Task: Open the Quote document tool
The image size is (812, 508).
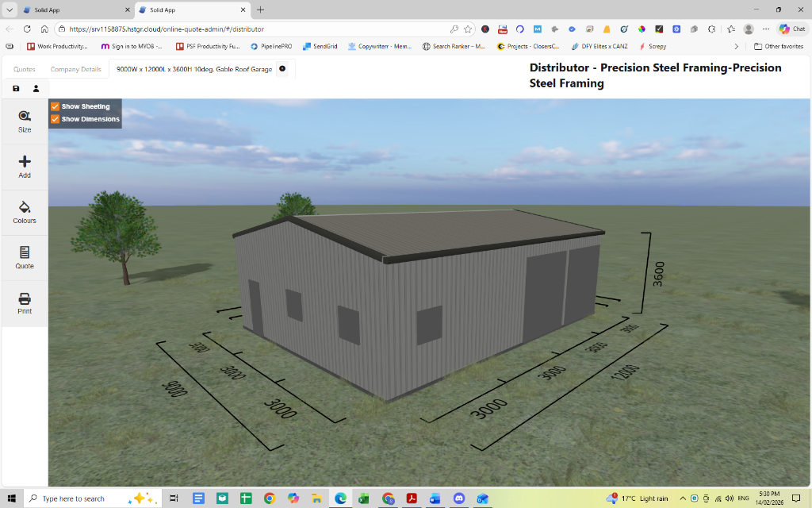Action: click(x=25, y=258)
